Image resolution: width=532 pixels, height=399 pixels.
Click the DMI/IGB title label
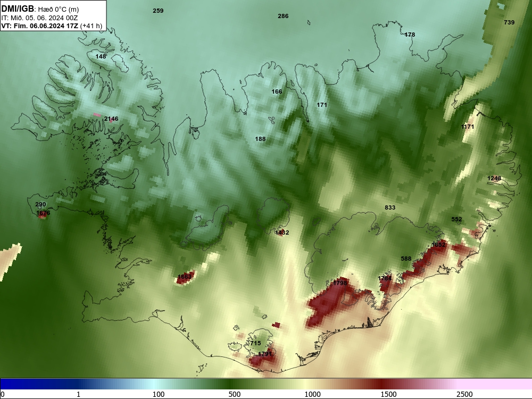(18, 9)
